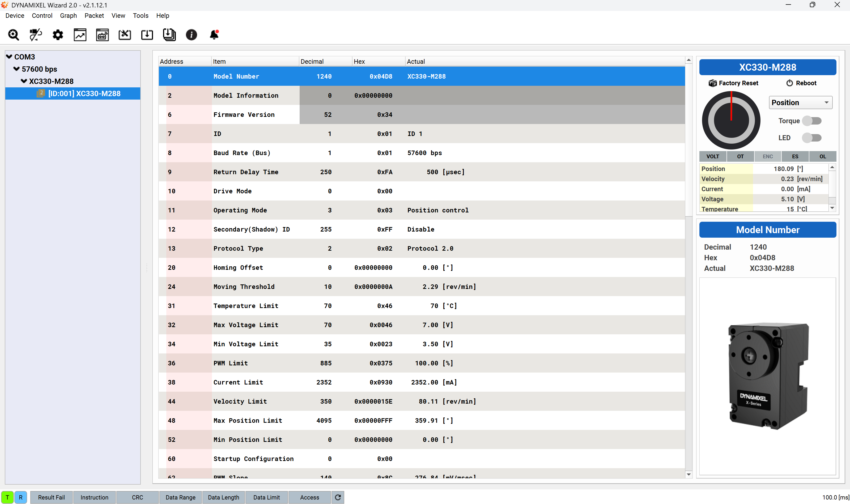
Task: Toggle the LED switch
Action: [x=811, y=138]
